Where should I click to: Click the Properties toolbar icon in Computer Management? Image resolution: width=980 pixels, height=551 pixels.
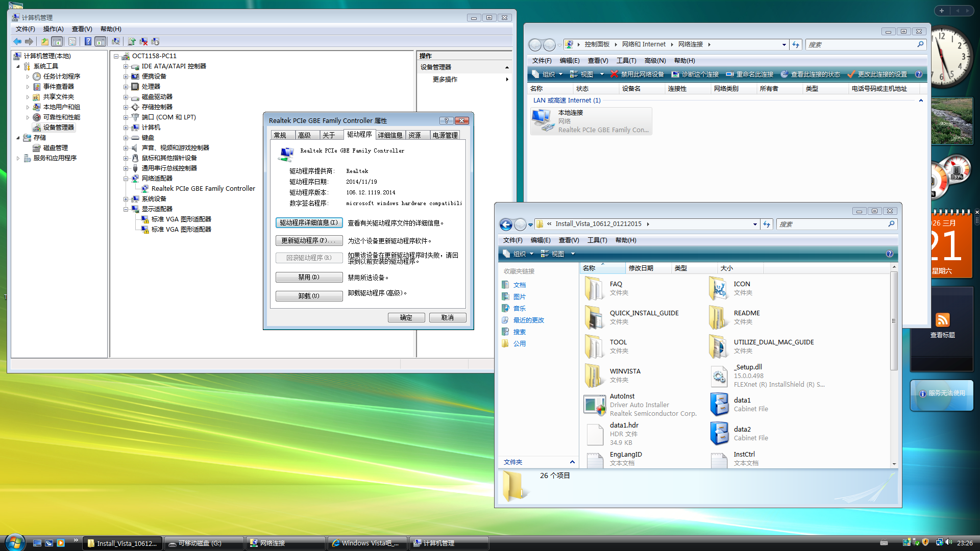[72, 41]
